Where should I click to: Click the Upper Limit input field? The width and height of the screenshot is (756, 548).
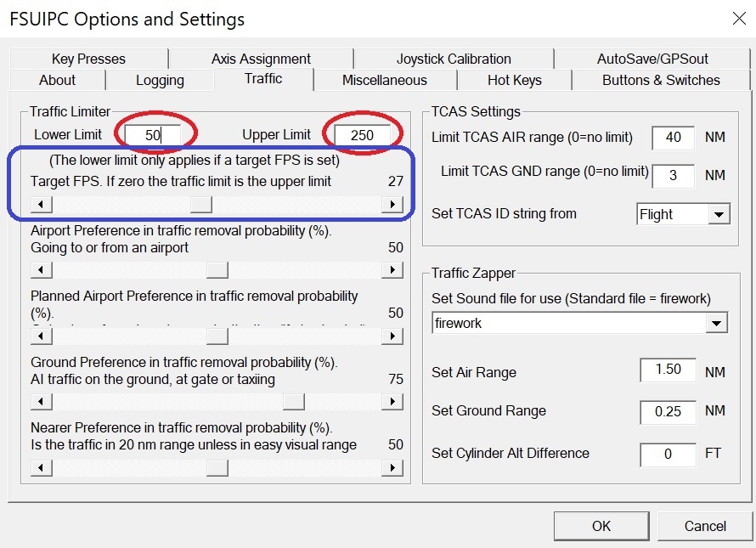pyautogui.click(x=362, y=134)
